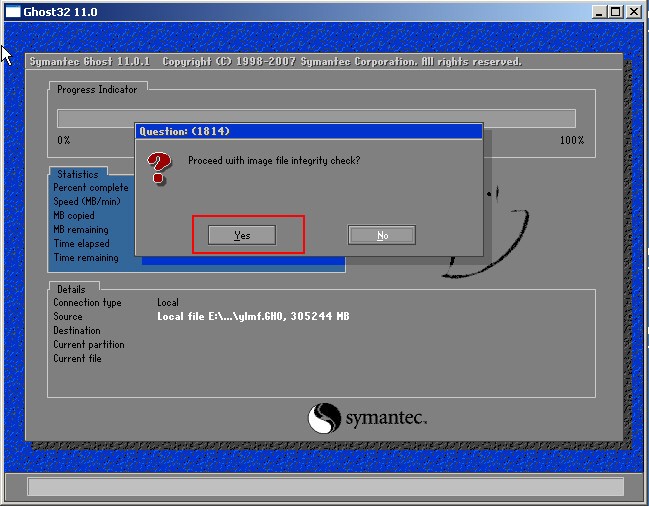This screenshot has width=649, height=506.
Task: Minimize the Ghost32 11.0 window
Action: click(x=599, y=12)
